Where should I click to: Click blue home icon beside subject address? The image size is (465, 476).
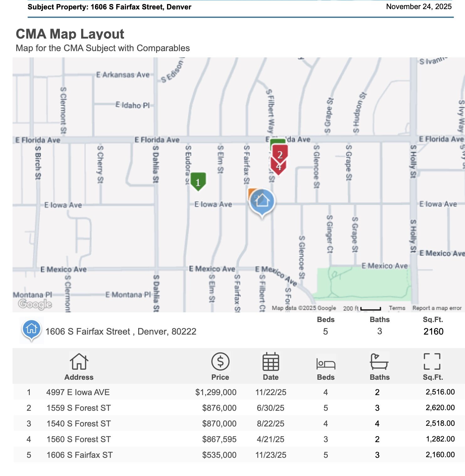(31, 330)
